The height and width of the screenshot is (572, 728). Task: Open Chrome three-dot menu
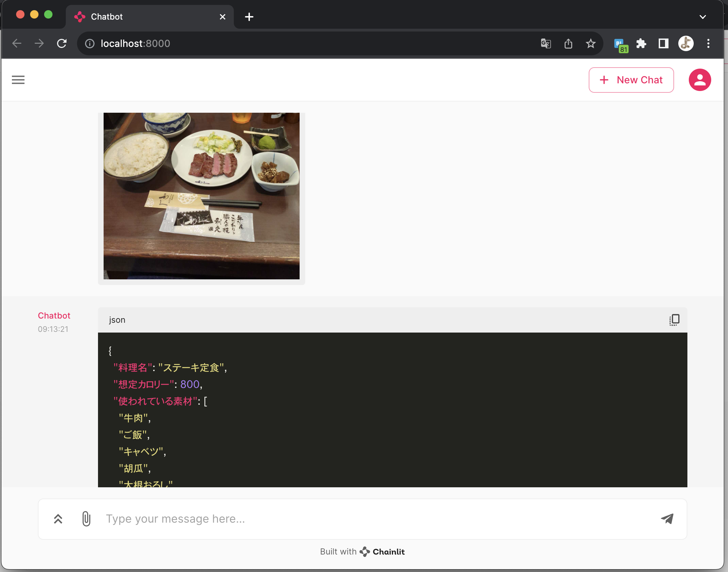pyautogui.click(x=708, y=43)
